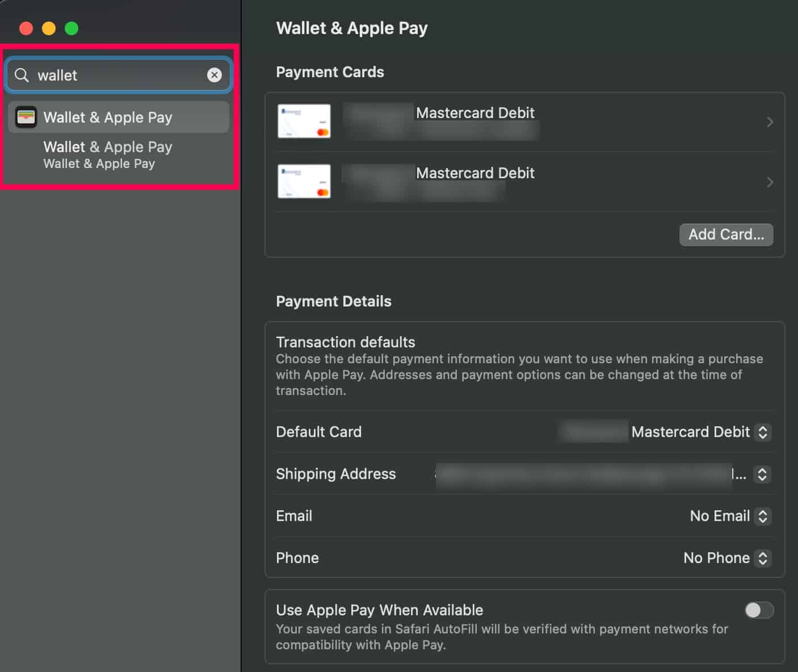Viewport: 798px width, 672px height.
Task: Expand second Mastercard Debit row chevron
Action: click(x=770, y=182)
